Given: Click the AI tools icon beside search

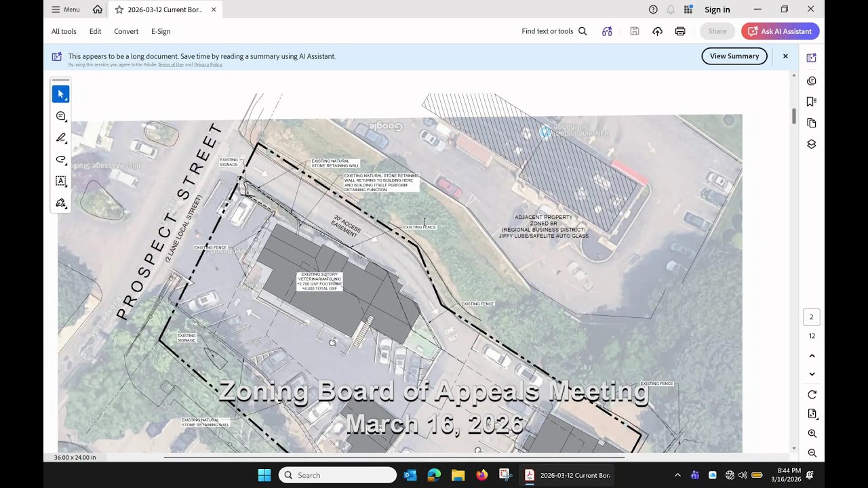Looking at the screenshot, I should pyautogui.click(x=607, y=31).
